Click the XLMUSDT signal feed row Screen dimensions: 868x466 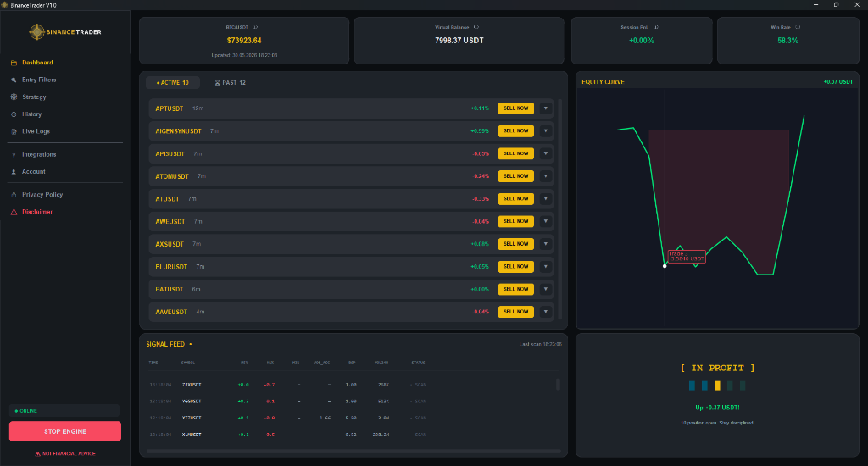tap(352, 435)
